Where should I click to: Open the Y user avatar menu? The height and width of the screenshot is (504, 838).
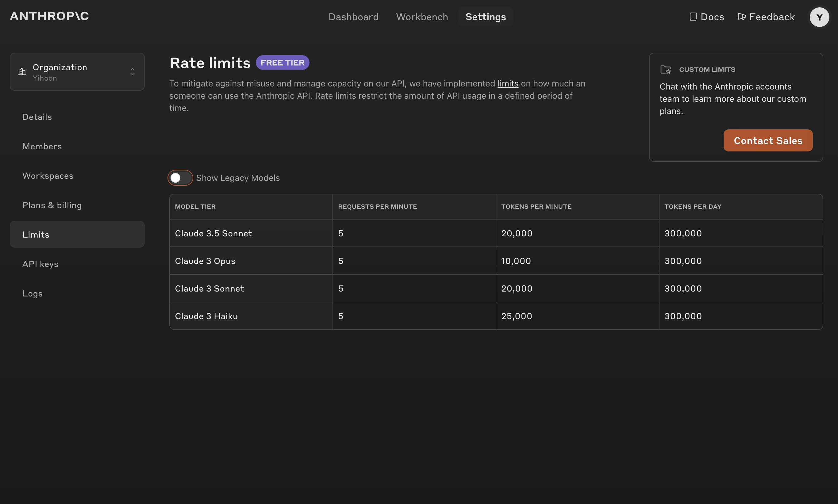click(x=819, y=17)
